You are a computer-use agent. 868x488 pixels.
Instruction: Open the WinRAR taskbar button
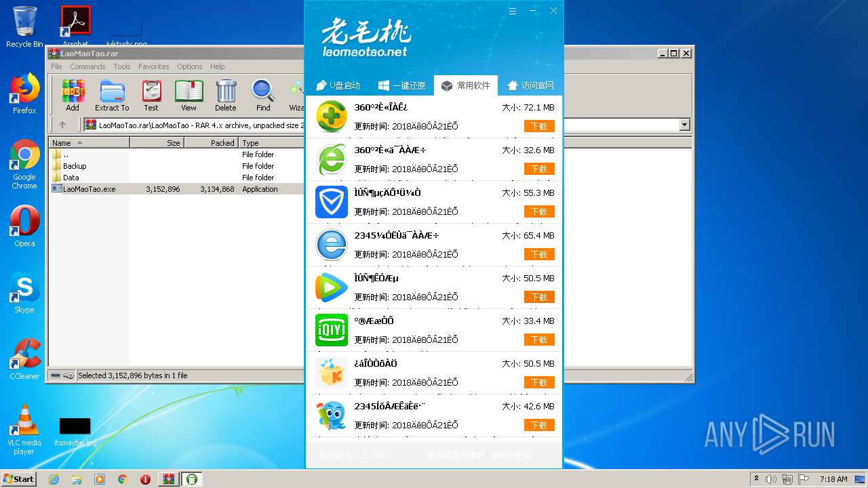168,479
